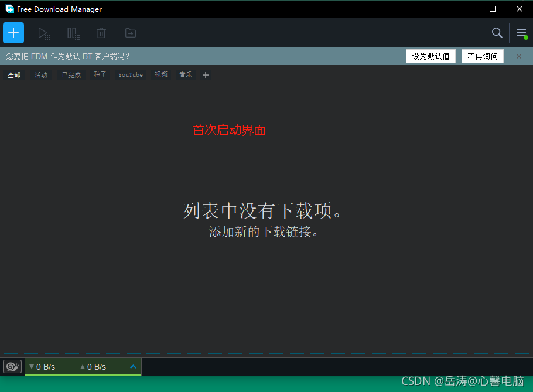Select the 已完成 completed downloads tab

click(70, 75)
